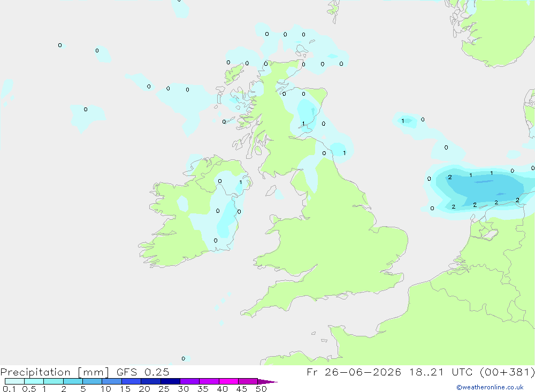The width and height of the screenshot is (535, 392).
Task: Click the 5 legend scale label
Action: coord(83,389)
